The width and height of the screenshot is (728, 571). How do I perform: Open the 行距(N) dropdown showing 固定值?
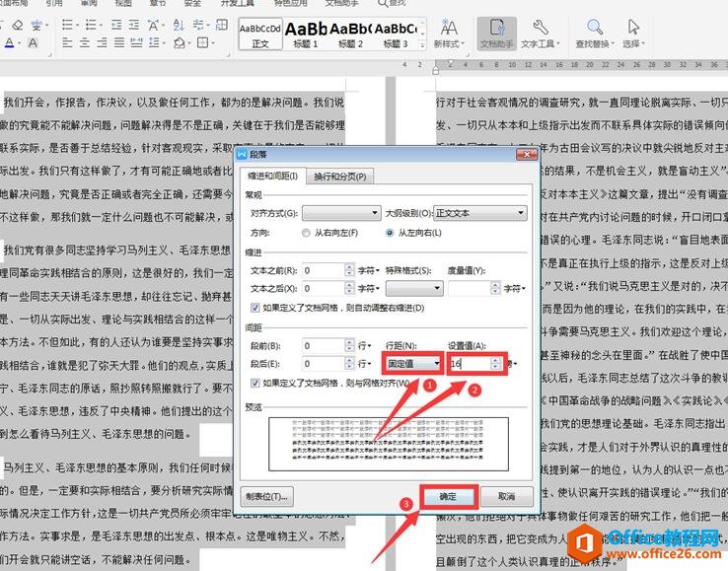(x=413, y=364)
